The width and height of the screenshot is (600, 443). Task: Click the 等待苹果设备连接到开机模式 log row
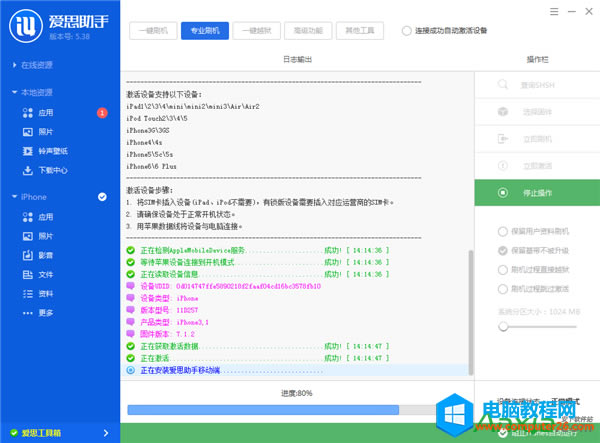[258, 262]
